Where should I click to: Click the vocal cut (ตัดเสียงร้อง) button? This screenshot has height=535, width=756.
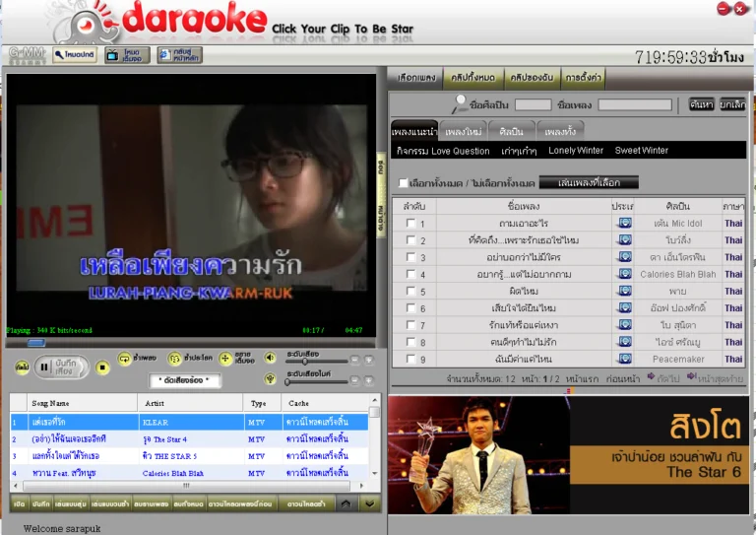tap(184, 380)
